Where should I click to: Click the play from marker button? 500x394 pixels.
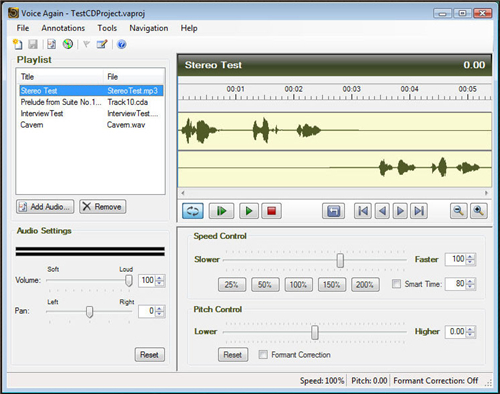click(x=221, y=211)
